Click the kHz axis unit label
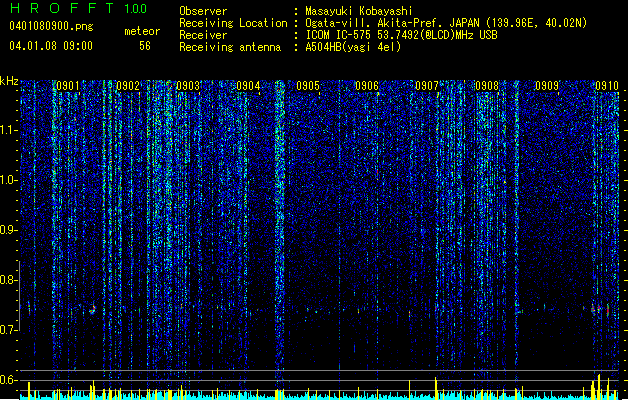Viewport: 629px width, 400px height. click(x=9, y=81)
